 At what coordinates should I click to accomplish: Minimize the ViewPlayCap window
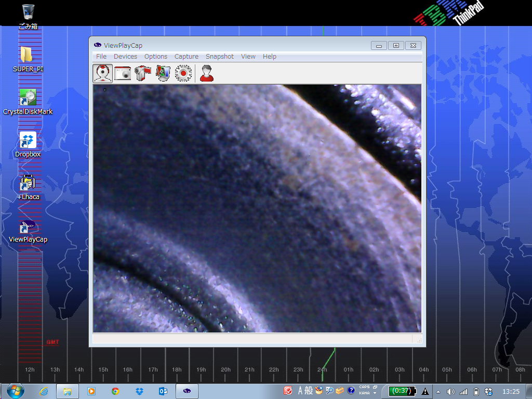pos(379,46)
